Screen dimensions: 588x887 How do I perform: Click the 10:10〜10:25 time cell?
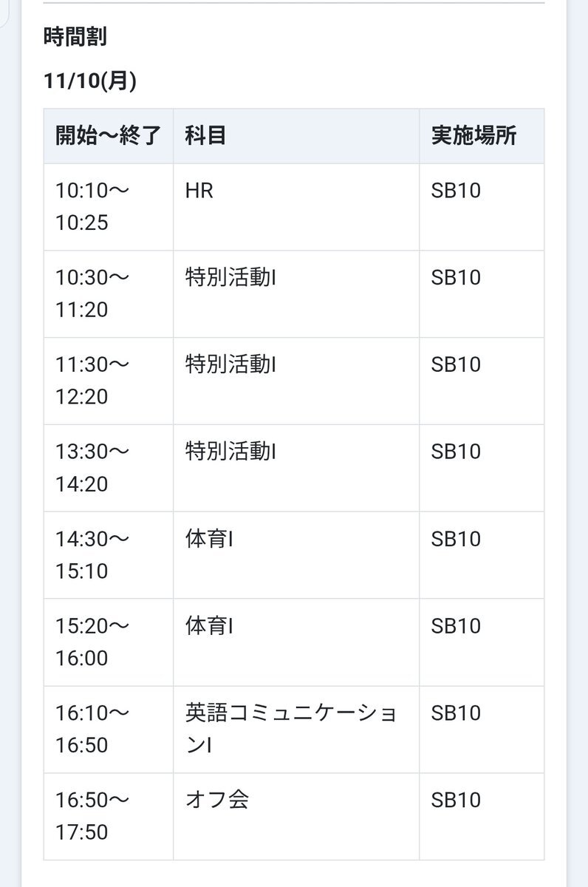[92, 206]
